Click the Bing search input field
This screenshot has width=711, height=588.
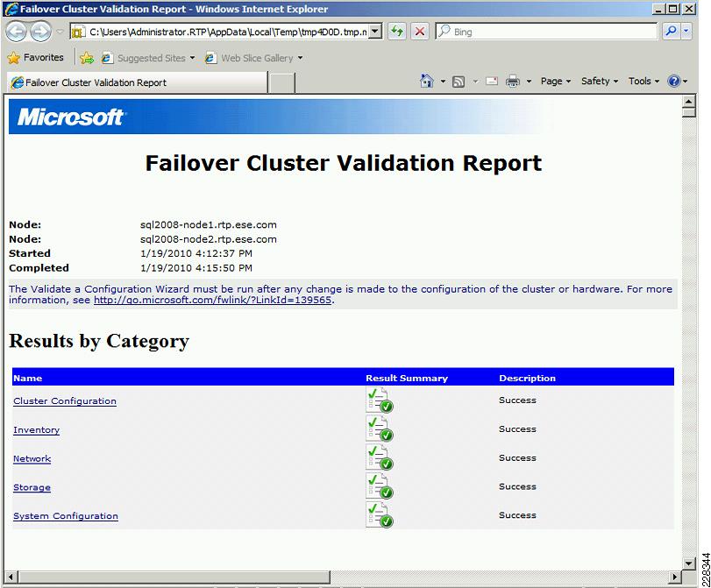tap(546, 32)
